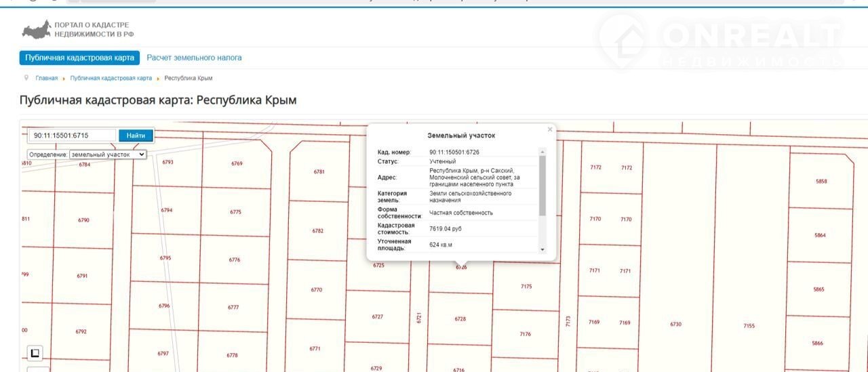Switch to Расчет земельного налога tab
Image resolution: width=868 pixels, height=372 pixels.
(194, 58)
